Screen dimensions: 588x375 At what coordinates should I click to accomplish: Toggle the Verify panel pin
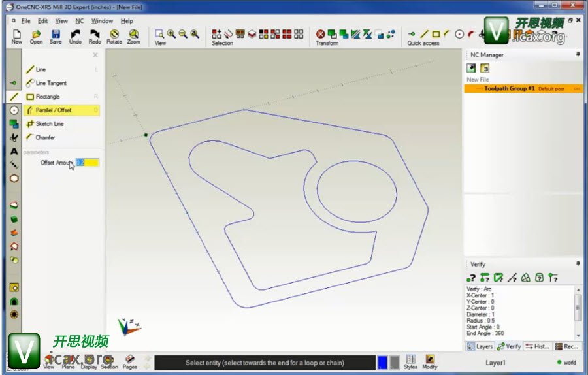coord(578,264)
